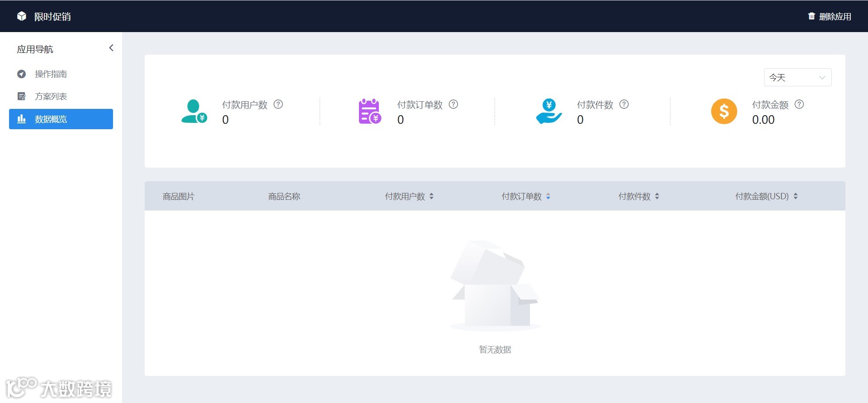868x403 pixels.
Task: Click the 应用导航 sidebar heading
Action: 35,49
